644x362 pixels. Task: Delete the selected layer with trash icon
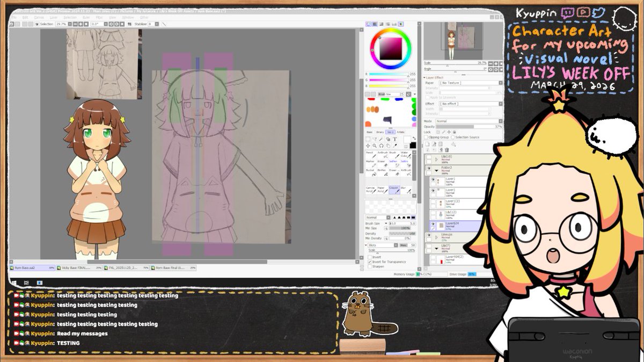[x=447, y=150]
